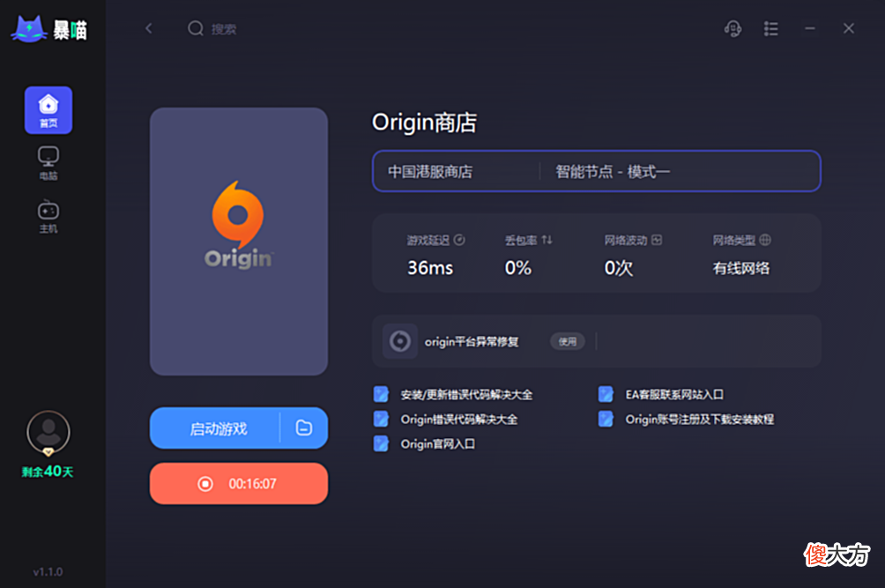
Task: Click the search magnifier icon
Action: tap(196, 28)
